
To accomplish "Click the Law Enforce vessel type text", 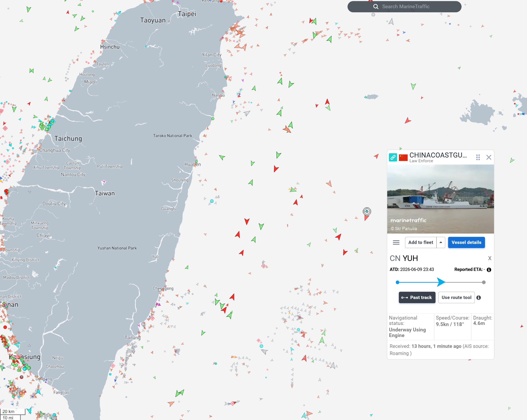I will click(421, 161).
